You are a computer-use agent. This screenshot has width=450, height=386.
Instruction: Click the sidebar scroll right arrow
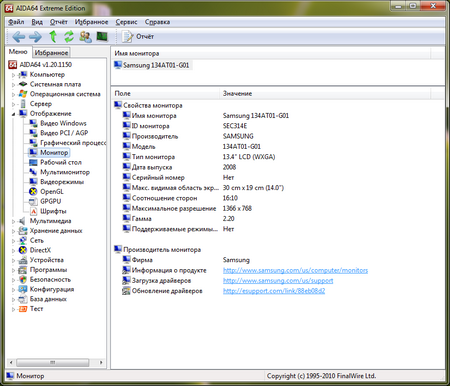101,362
